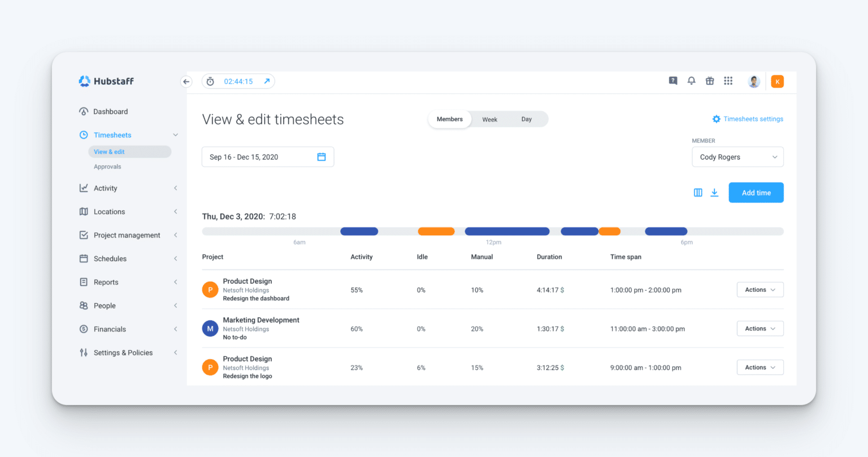Collapse the Timesheets sidebar section
Screen dimensions: 868x457
(175, 135)
